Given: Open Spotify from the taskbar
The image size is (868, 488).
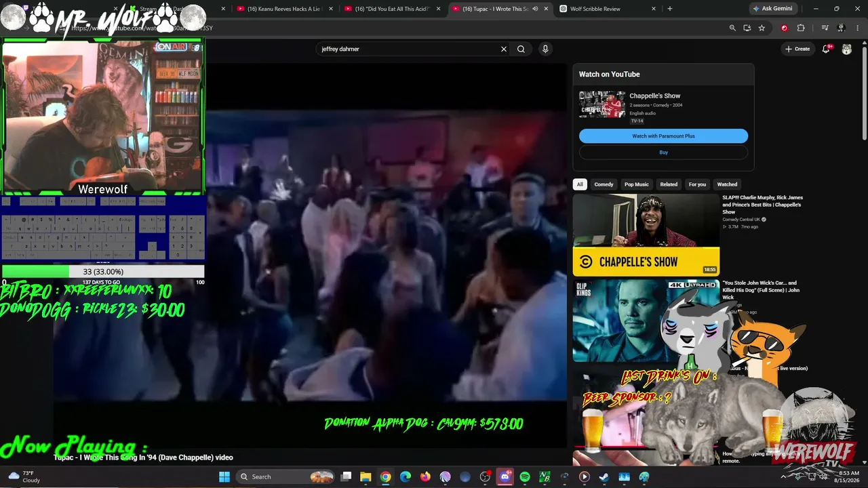Looking at the screenshot, I should [x=525, y=476].
